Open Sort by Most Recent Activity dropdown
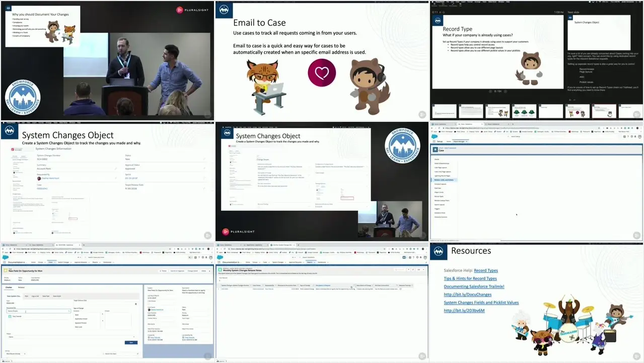644x363 pixels. 16,353
